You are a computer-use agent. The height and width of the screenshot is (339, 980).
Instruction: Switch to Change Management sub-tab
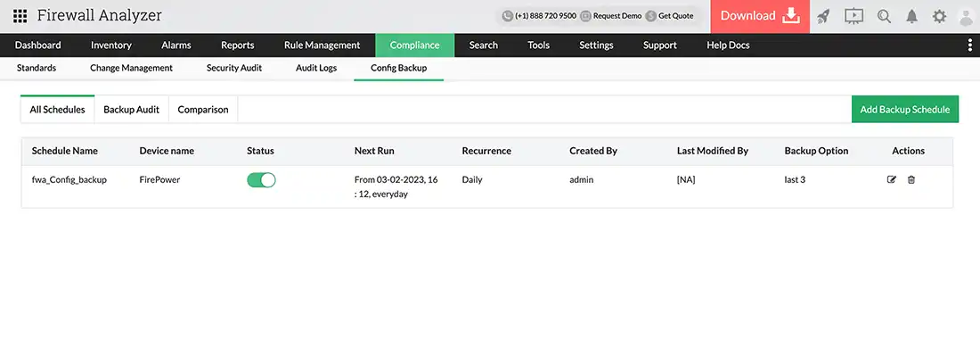131,68
